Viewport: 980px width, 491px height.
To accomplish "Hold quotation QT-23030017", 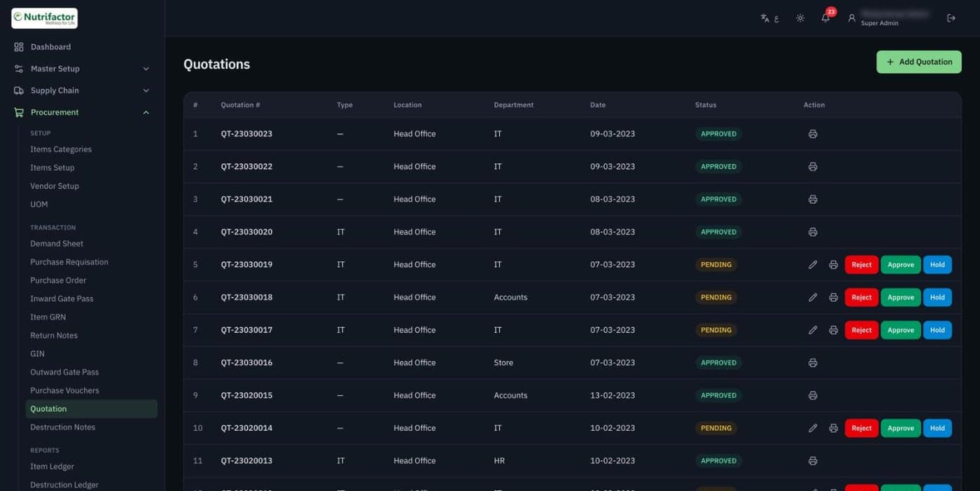I will pyautogui.click(x=937, y=330).
